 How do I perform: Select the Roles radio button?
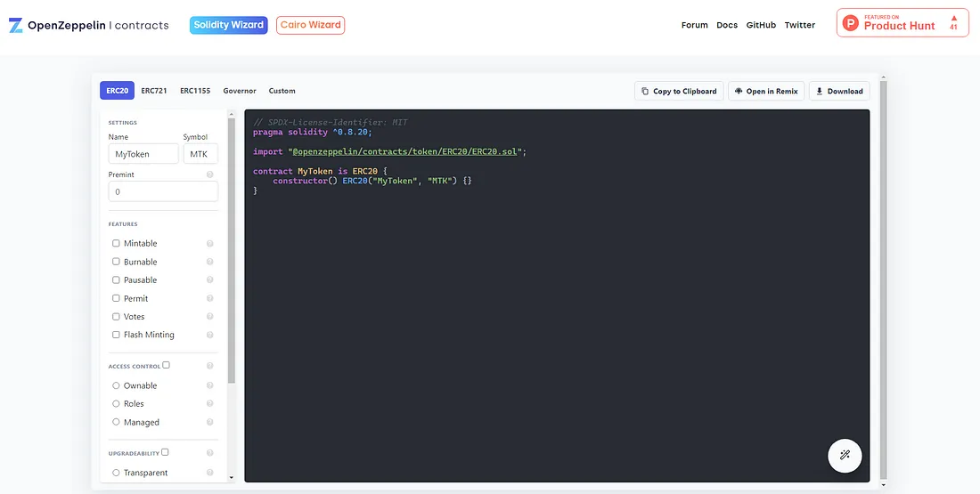(x=116, y=403)
